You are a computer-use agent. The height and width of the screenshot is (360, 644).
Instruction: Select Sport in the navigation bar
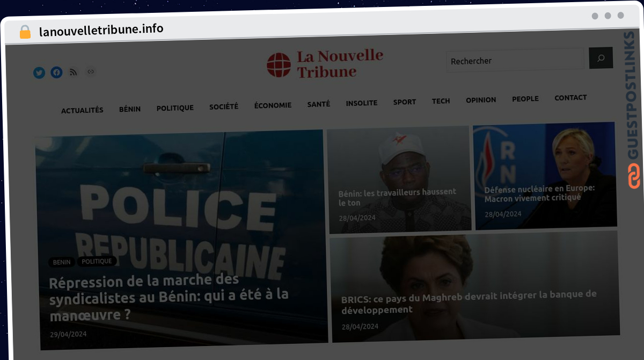(x=405, y=102)
